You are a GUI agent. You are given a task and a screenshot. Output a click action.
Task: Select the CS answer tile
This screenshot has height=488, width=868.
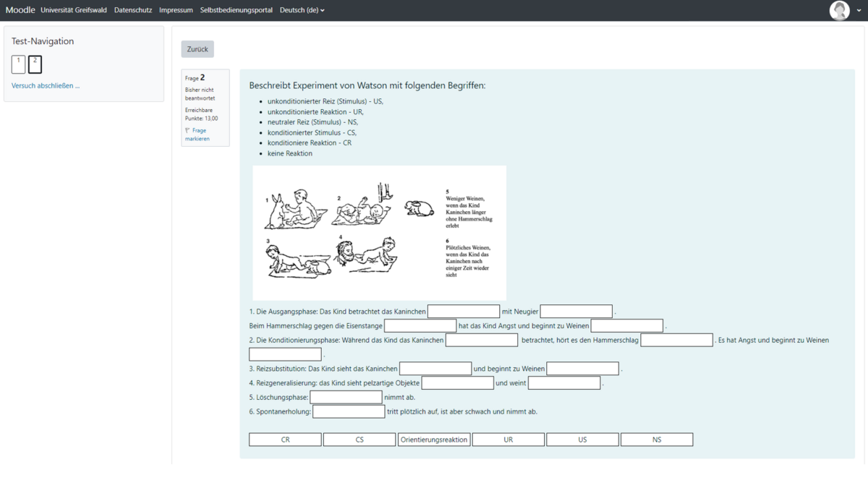(x=359, y=440)
